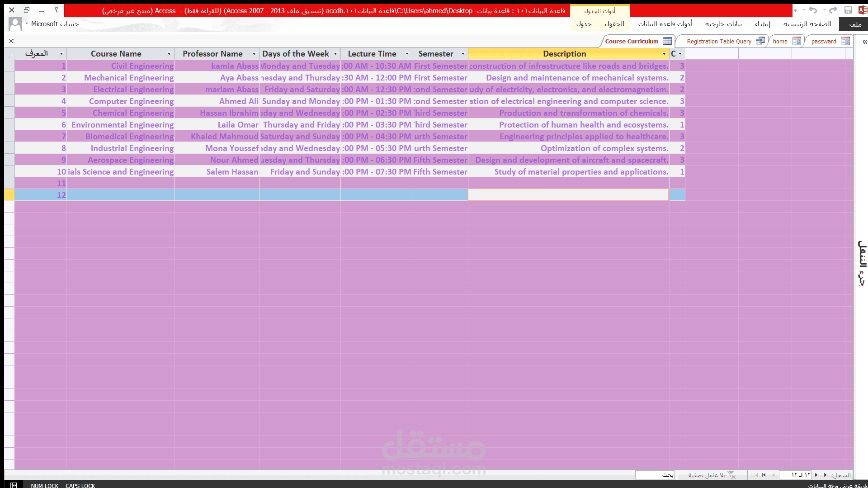Click the passward form icon
Image resolution: width=868 pixels, height=488 pixels.
point(845,41)
